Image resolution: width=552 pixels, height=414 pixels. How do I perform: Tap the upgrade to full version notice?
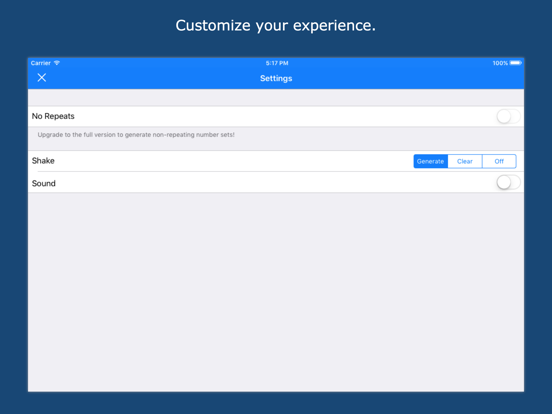(136, 134)
